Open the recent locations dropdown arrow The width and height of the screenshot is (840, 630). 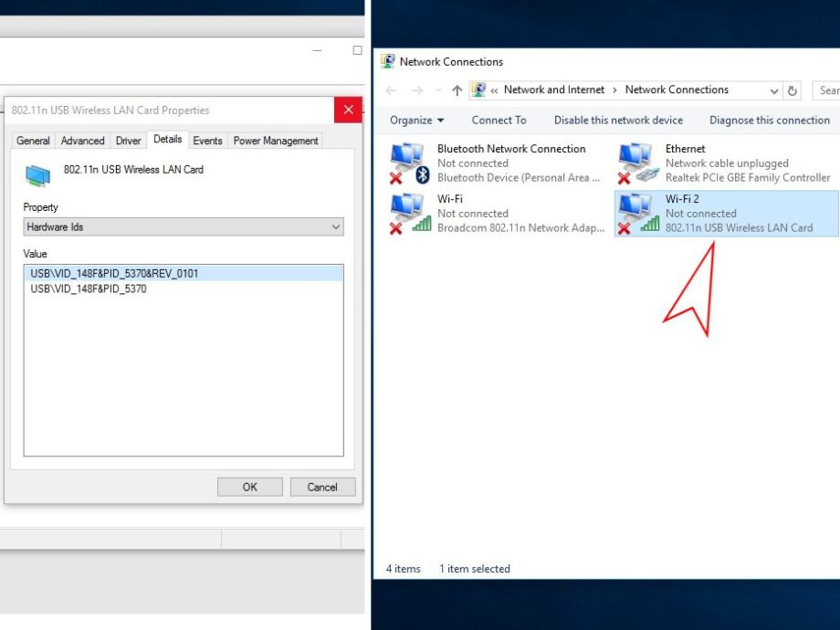pyautogui.click(x=437, y=90)
